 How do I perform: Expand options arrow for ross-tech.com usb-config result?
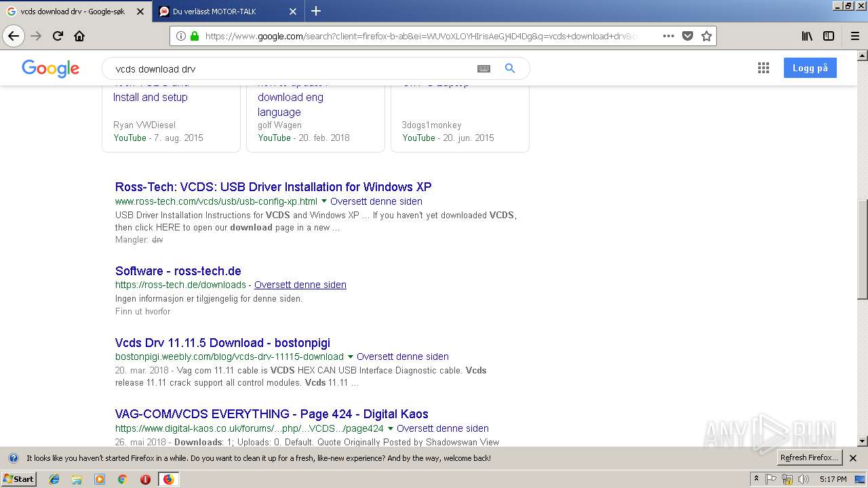(323, 201)
